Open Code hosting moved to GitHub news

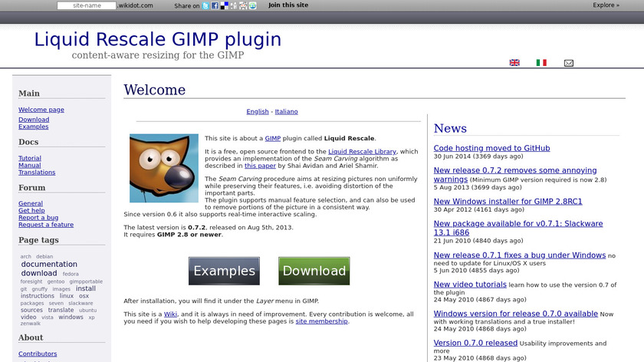[x=491, y=148]
